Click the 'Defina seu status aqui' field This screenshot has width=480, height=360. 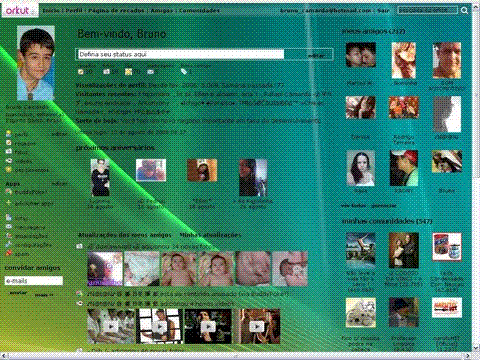pyautogui.click(x=180, y=54)
